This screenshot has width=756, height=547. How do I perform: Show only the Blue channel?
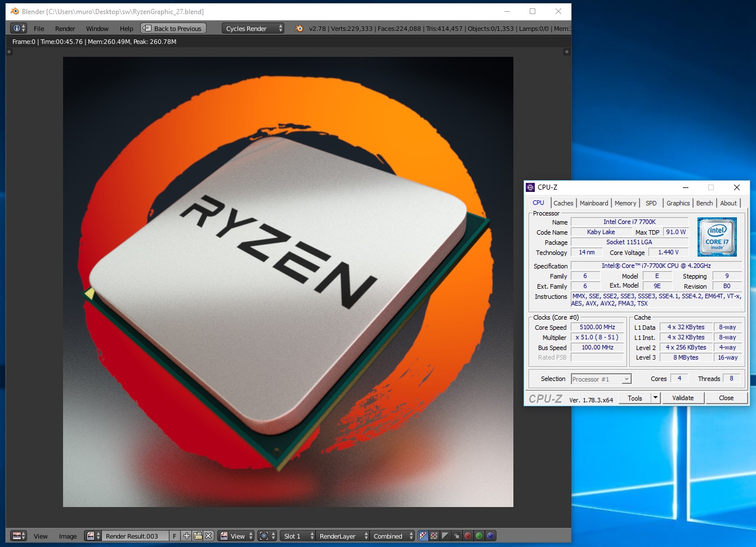[490, 536]
